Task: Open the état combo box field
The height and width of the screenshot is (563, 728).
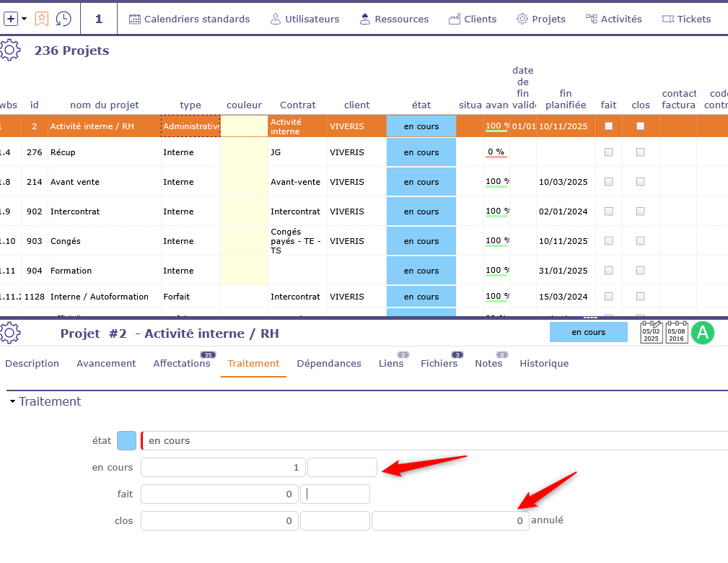Action: pyautogui.click(x=433, y=440)
